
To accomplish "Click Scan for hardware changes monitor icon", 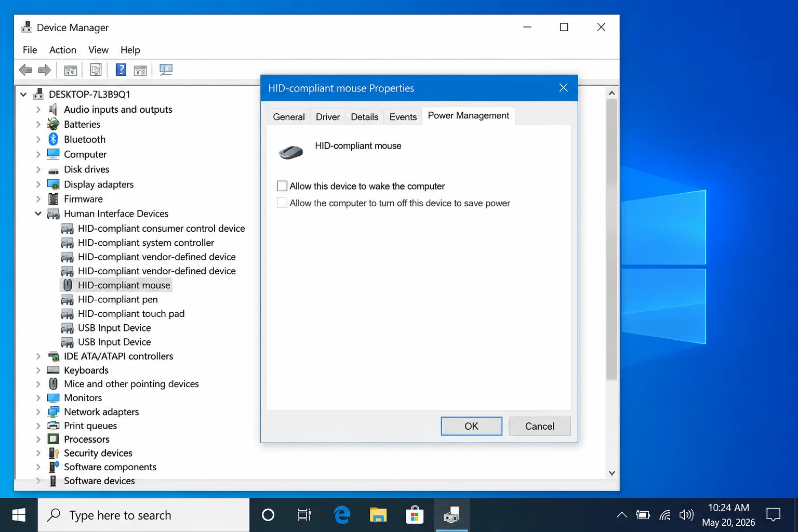I will [x=166, y=70].
